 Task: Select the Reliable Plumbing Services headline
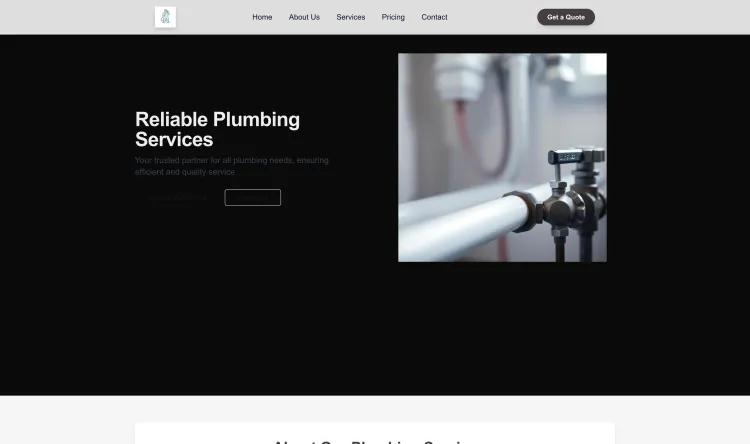pos(217,129)
